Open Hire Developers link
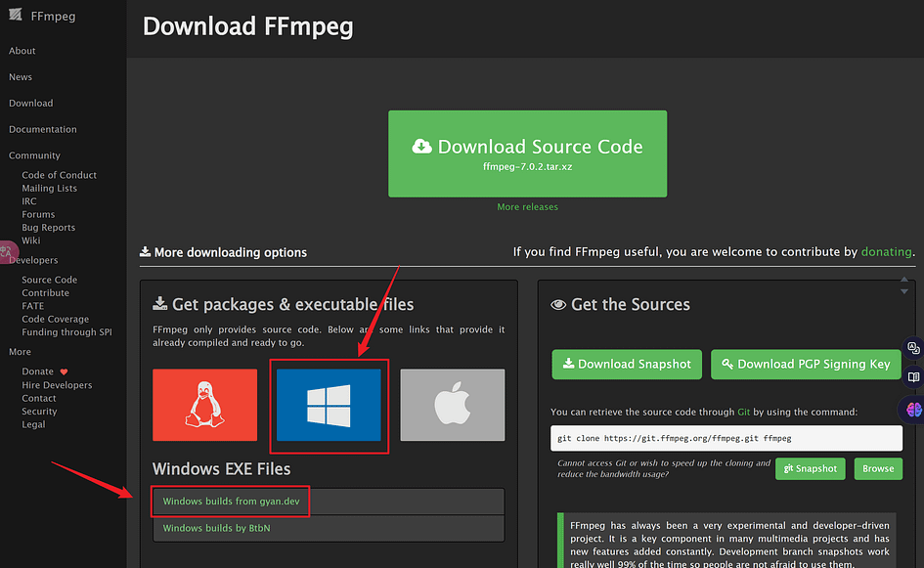The width and height of the screenshot is (924, 568). [57, 385]
